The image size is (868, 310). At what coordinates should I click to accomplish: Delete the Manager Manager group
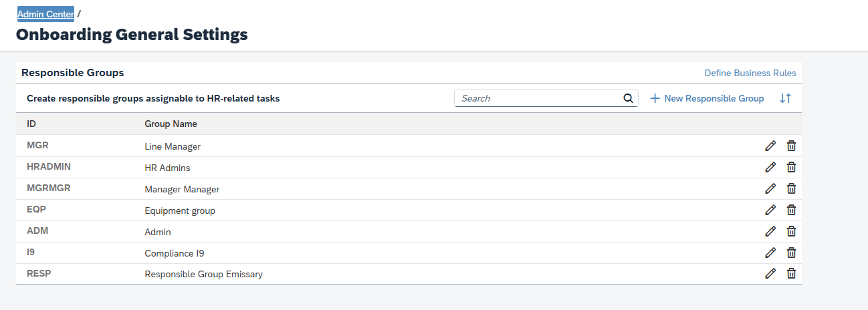click(x=791, y=189)
